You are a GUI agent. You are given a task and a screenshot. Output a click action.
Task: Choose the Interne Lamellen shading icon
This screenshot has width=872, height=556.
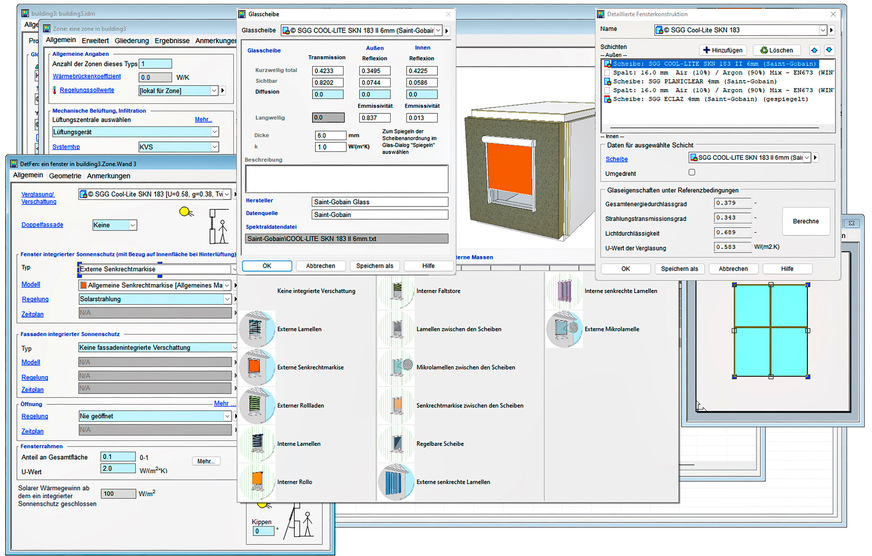click(x=257, y=444)
